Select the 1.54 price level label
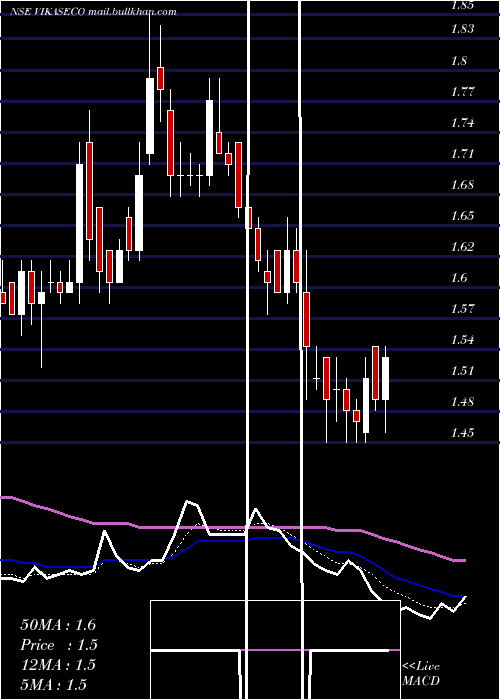 point(462,340)
